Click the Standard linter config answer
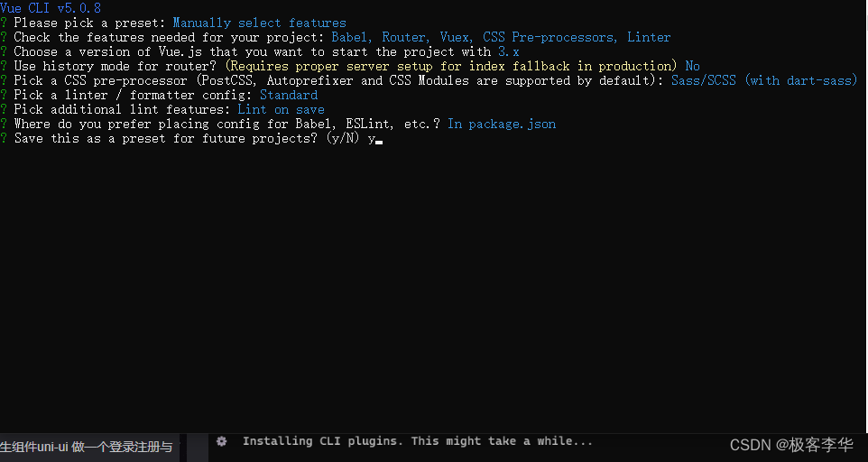 click(289, 95)
